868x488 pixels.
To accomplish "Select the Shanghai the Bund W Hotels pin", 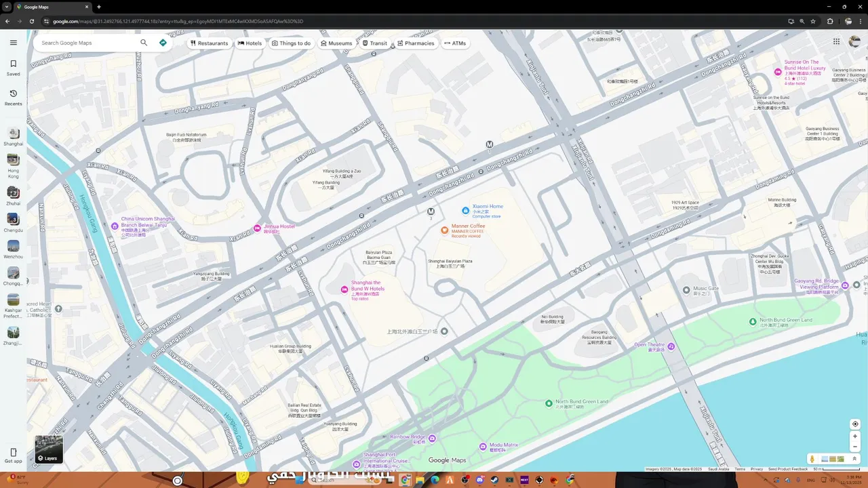I will tap(344, 289).
